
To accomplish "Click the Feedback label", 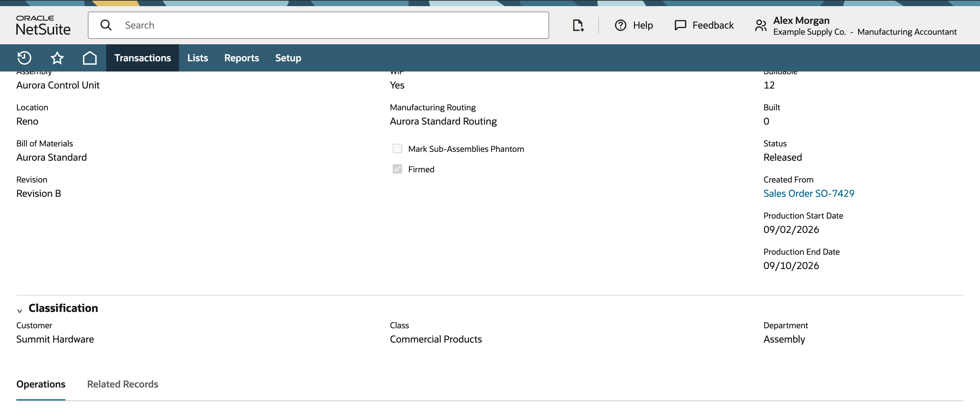I will coord(713,25).
